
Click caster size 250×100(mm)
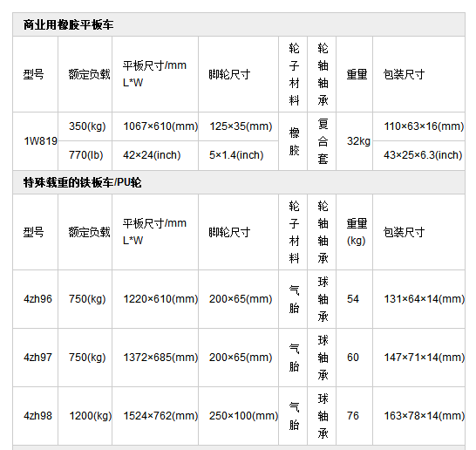coord(243,416)
